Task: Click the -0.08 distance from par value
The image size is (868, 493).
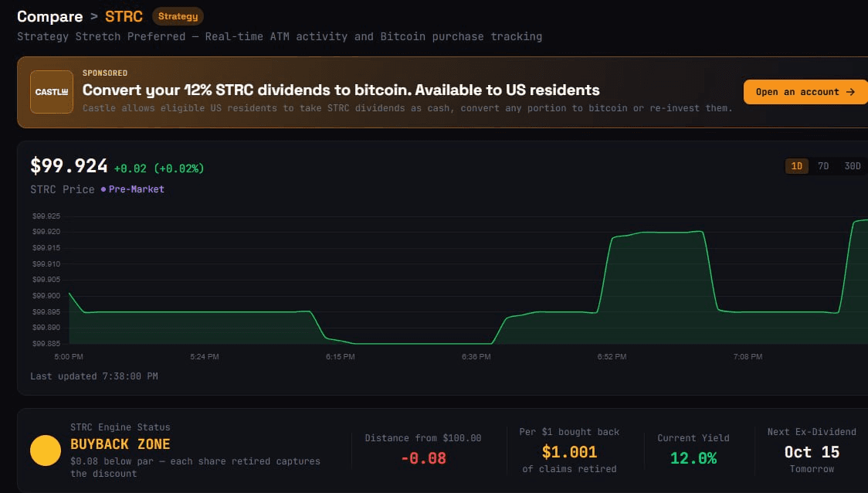Action: (423, 459)
